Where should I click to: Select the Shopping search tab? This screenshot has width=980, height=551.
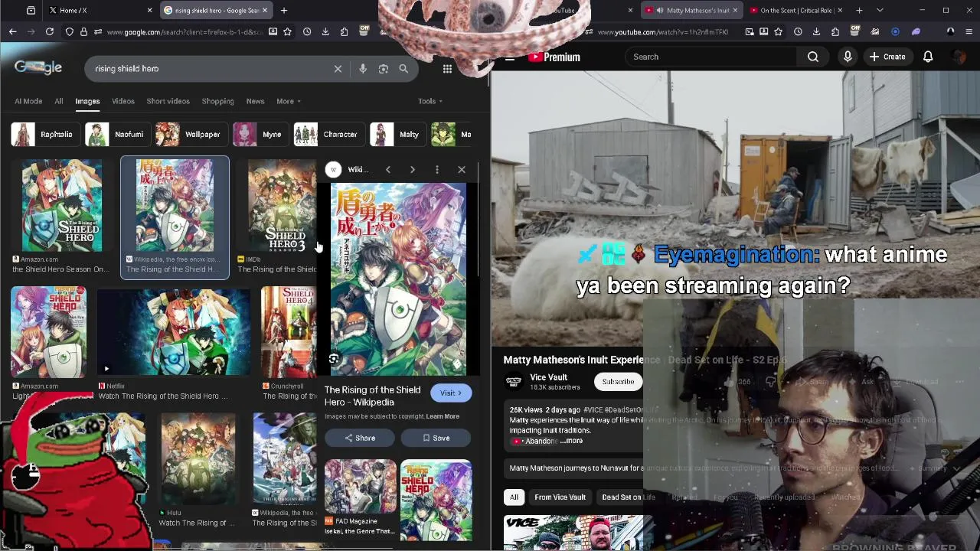pyautogui.click(x=218, y=101)
